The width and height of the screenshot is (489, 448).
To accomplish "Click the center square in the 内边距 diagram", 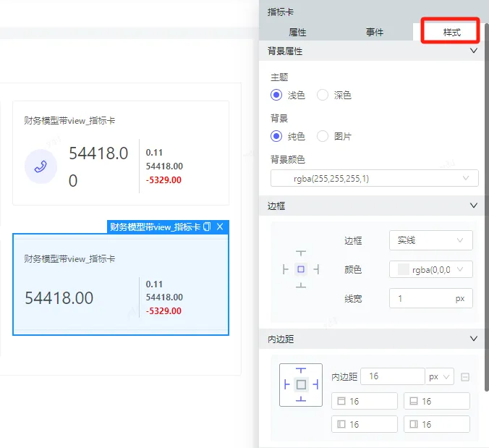I will 301,384.
